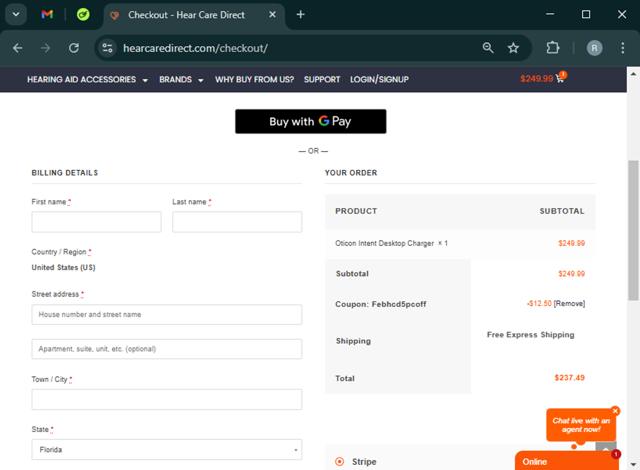Click the Free Express Shipping text
This screenshot has width=640, height=470.
[530, 335]
